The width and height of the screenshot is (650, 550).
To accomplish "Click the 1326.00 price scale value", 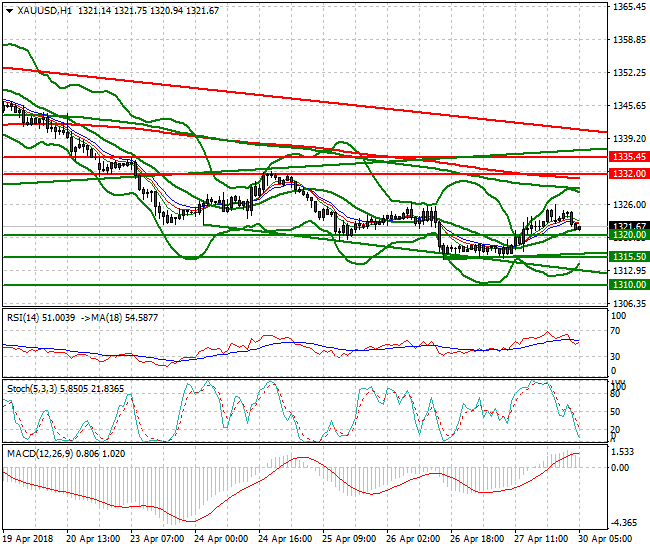I will 629,205.
